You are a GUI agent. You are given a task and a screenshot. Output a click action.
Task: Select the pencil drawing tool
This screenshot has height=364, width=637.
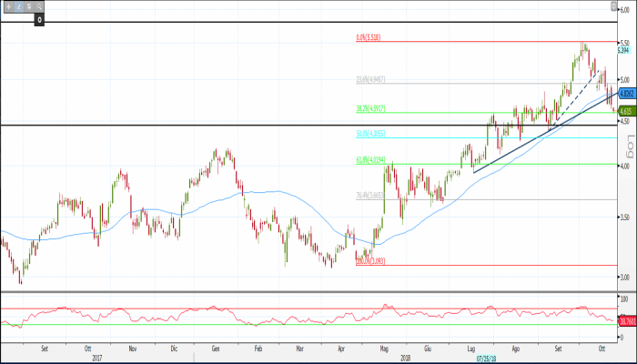[18, 6]
